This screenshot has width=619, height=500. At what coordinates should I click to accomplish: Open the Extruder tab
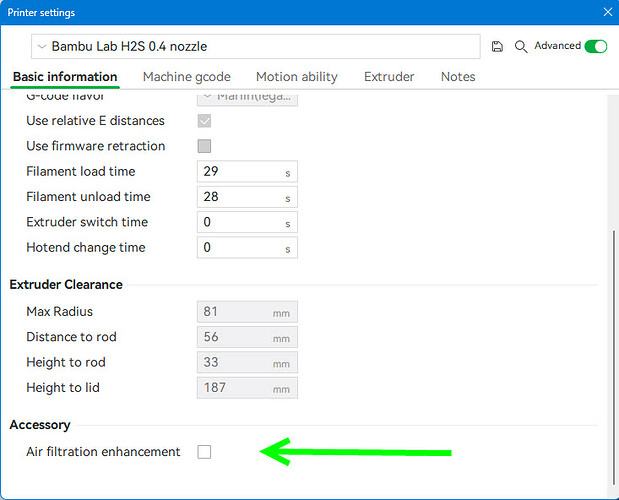[389, 77]
